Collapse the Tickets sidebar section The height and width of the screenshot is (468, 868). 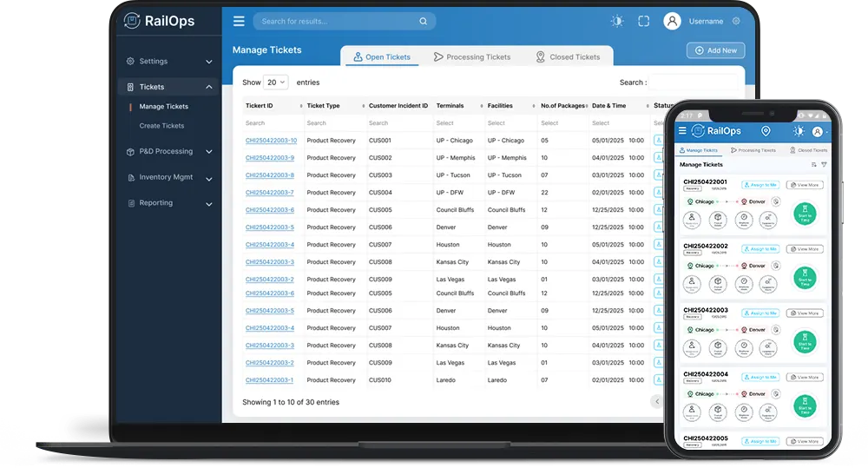click(x=208, y=87)
